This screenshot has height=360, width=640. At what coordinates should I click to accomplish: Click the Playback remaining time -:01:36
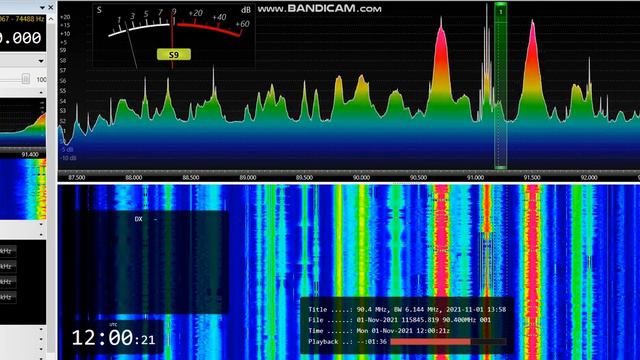pyautogui.click(x=372, y=342)
